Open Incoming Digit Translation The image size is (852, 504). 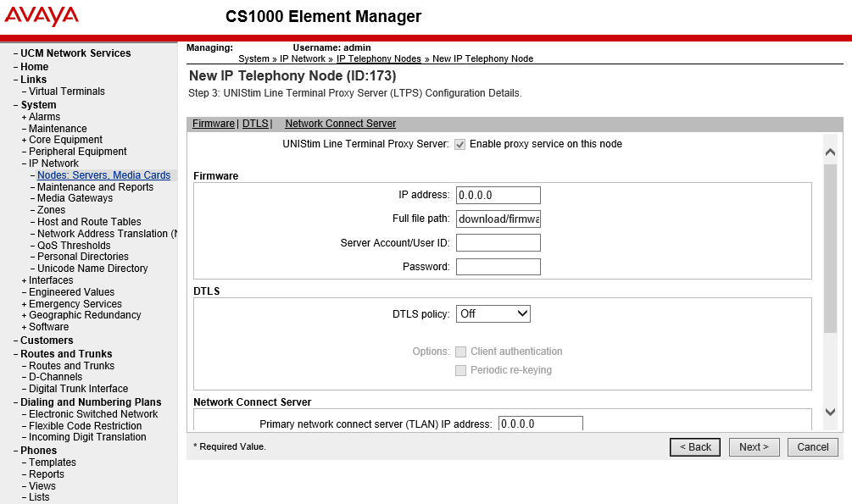[x=87, y=437]
